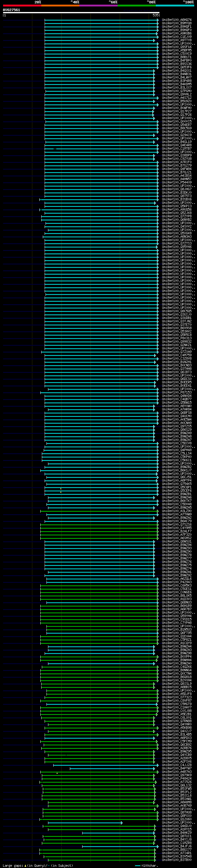Select label UniRef100_B3SBX6

pyautogui.click(x=177, y=200)
